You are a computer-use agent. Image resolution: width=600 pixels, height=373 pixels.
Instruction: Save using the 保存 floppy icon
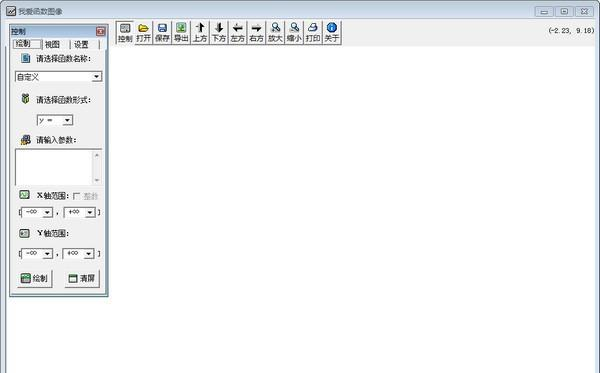pos(162,32)
